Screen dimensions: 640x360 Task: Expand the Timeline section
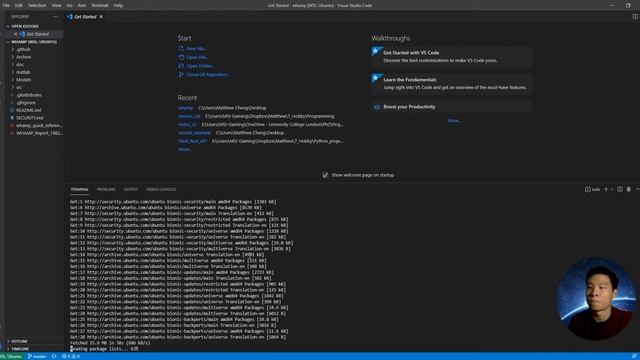coord(20,349)
